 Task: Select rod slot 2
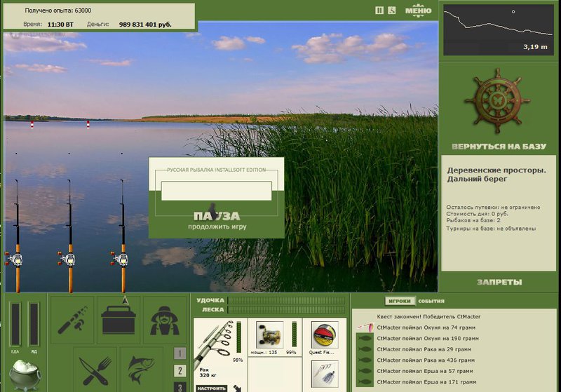(180, 371)
